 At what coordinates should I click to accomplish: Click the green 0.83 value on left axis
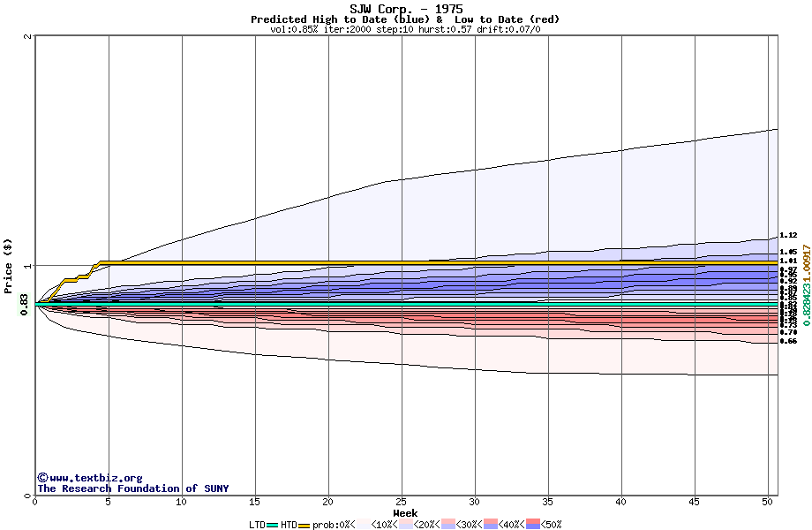click(x=24, y=303)
